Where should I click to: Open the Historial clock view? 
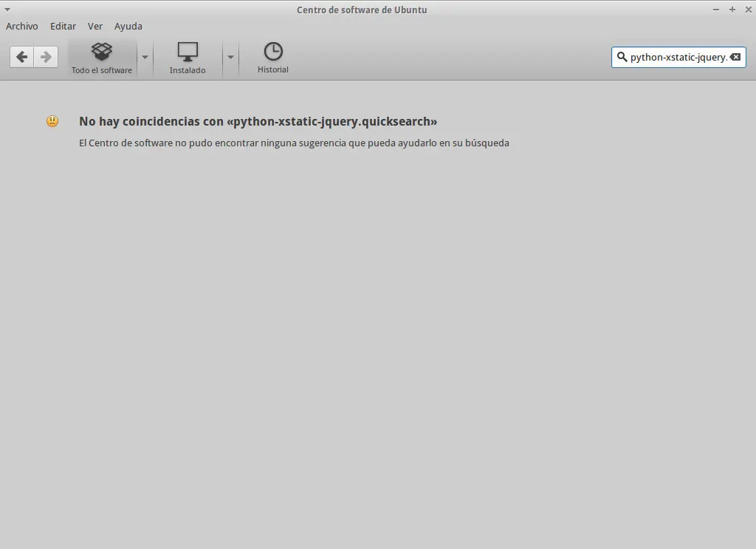[x=273, y=58]
